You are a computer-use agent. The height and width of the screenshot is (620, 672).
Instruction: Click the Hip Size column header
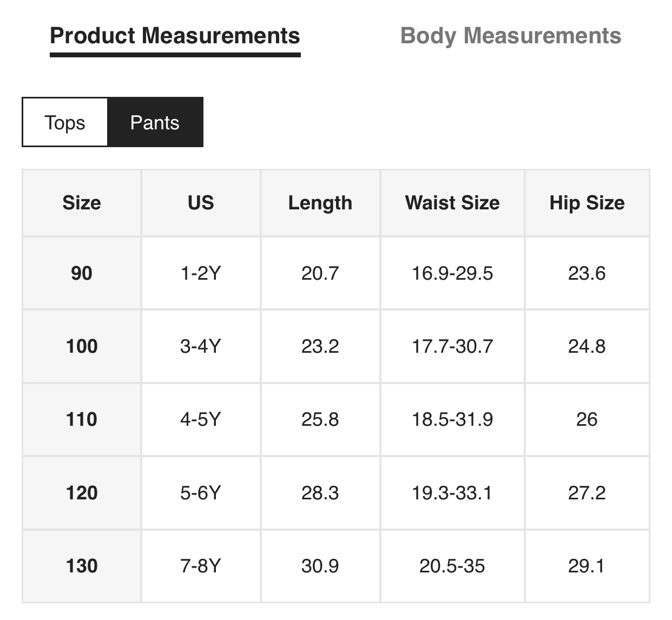tap(587, 203)
